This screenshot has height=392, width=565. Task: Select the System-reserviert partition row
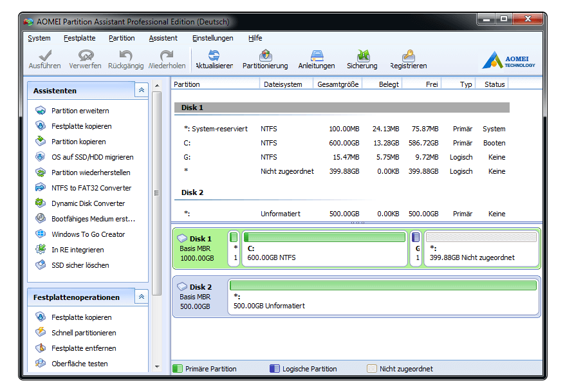(342, 129)
